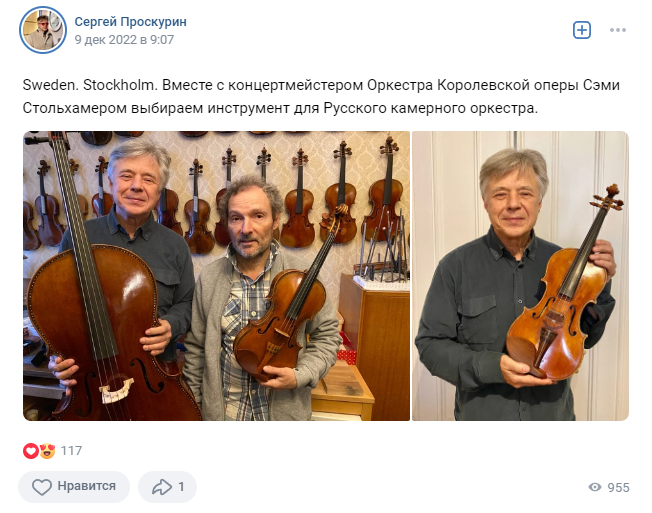This screenshot has width=652, height=513.
Task: Click the share count number 1
Action: (x=181, y=486)
